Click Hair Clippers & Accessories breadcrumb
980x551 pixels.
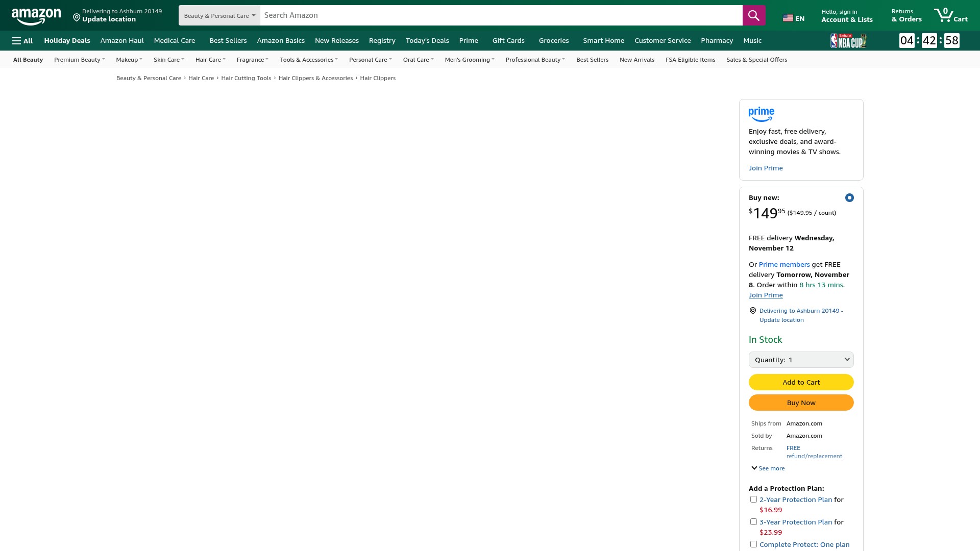[315, 78]
